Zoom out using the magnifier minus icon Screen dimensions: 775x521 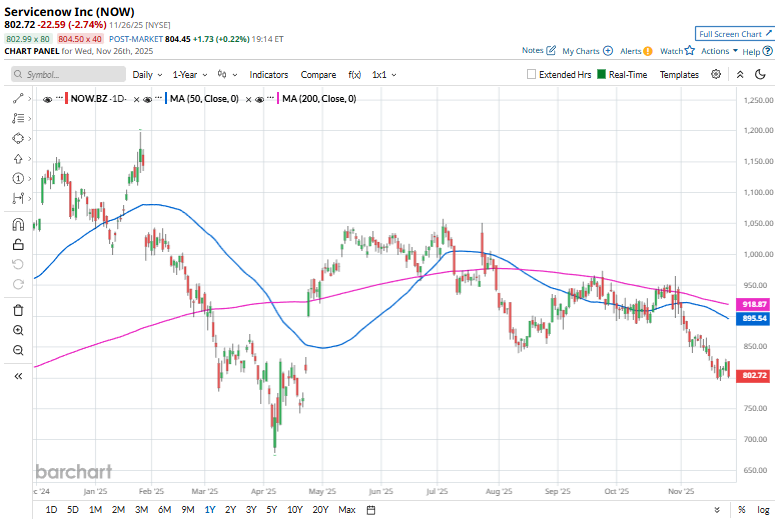click(18, 350)
